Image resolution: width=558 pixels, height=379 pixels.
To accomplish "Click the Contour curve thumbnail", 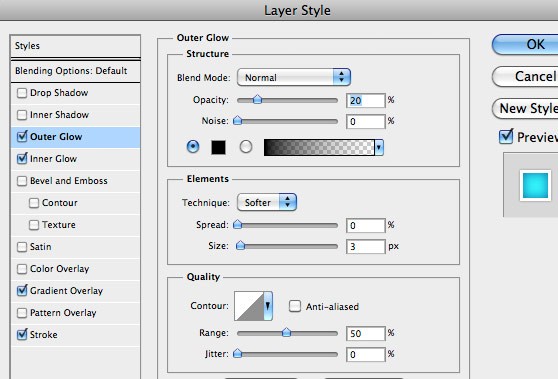I will click(249, 306).
